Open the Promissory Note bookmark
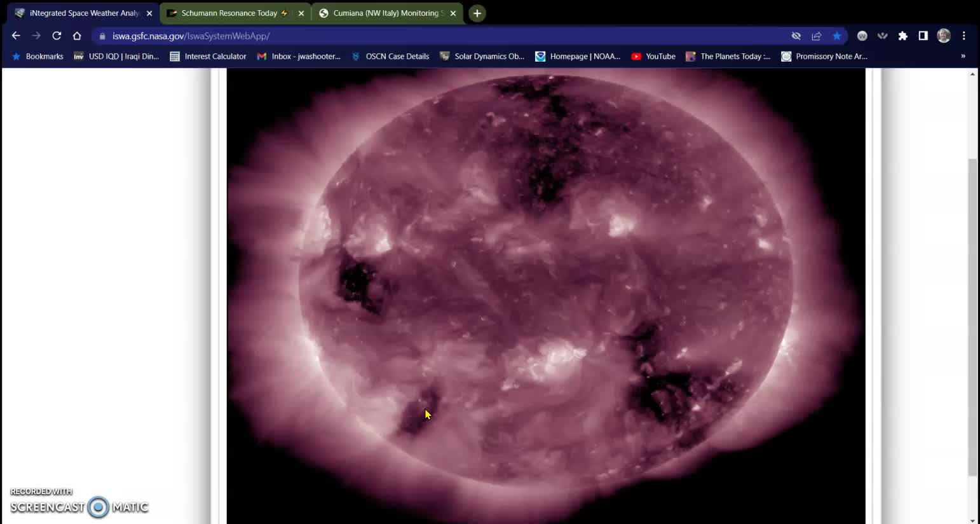 pyautogui.click(x=824, y=57)
